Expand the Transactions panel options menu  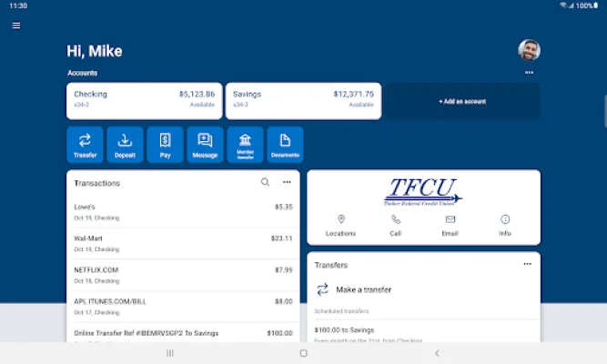click(287, 182)
